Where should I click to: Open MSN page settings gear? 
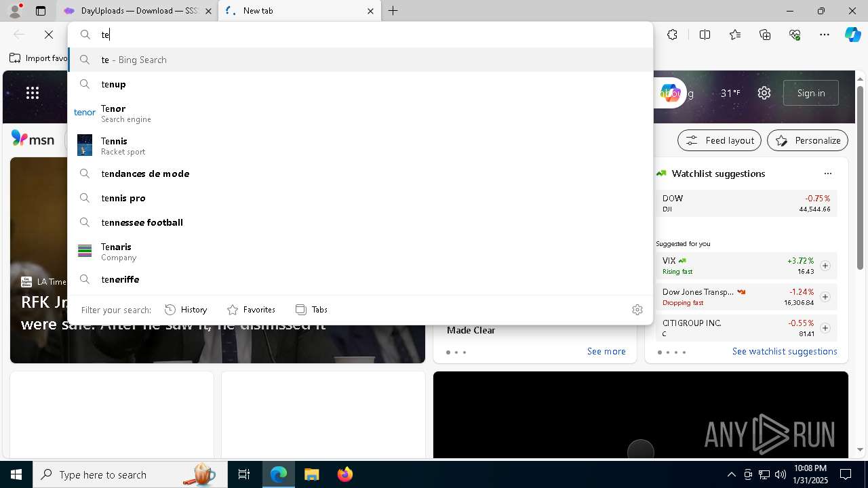[x=764, y=93]
